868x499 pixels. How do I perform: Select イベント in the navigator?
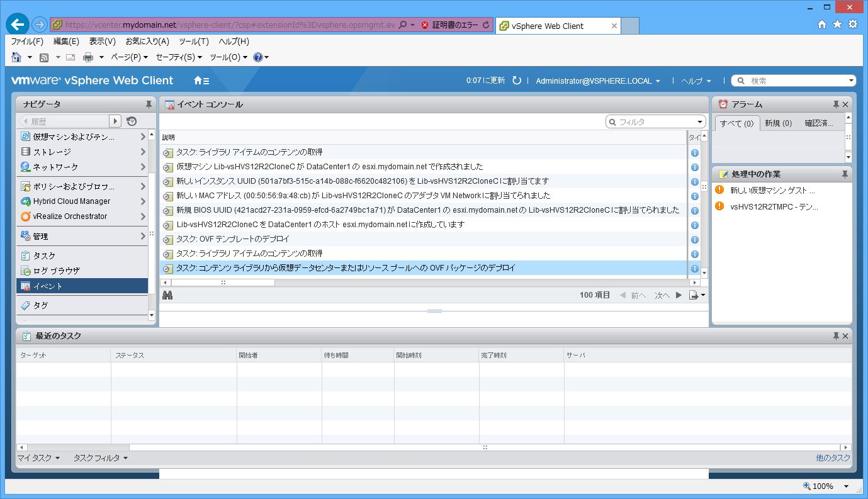(82, 286)
